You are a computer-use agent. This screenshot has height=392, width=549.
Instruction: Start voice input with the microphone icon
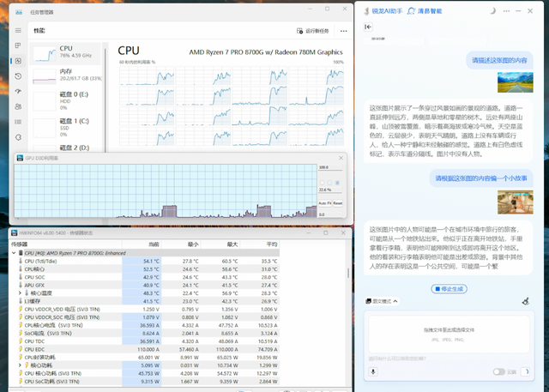(373, 371)
